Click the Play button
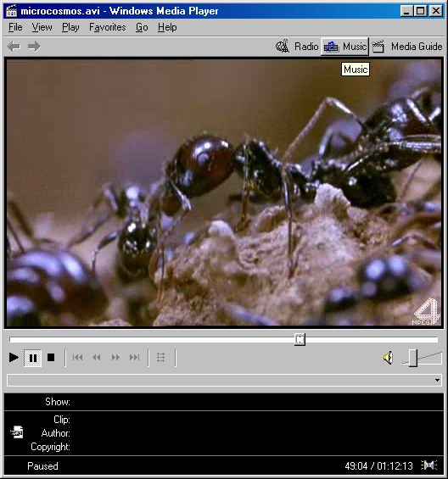The width and height of the screenshot is (448, 479). [x=14, y=357]
